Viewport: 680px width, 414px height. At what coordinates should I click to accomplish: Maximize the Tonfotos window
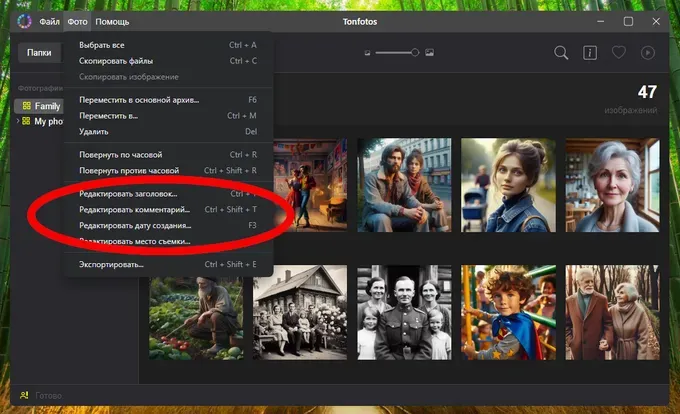[x=628, y=21]
